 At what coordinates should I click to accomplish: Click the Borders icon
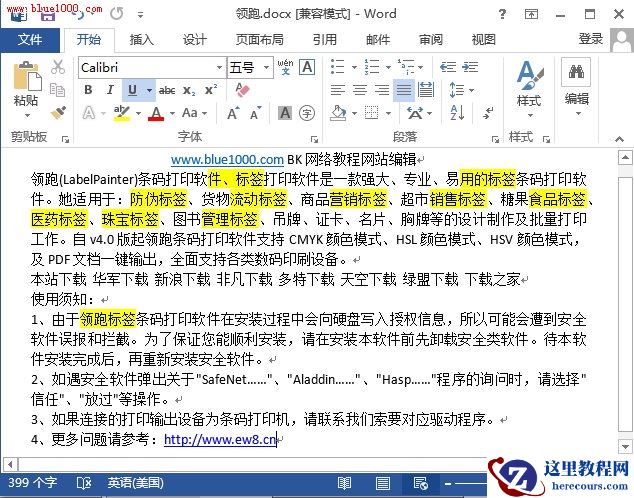point(372,113)
